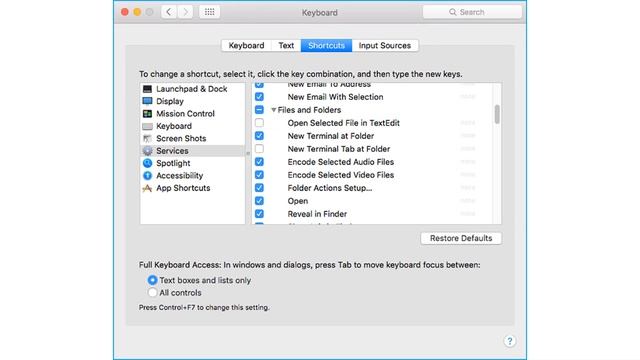Select the Screen Shots category
Screen dimensions: 640x360
pos(192,138)
